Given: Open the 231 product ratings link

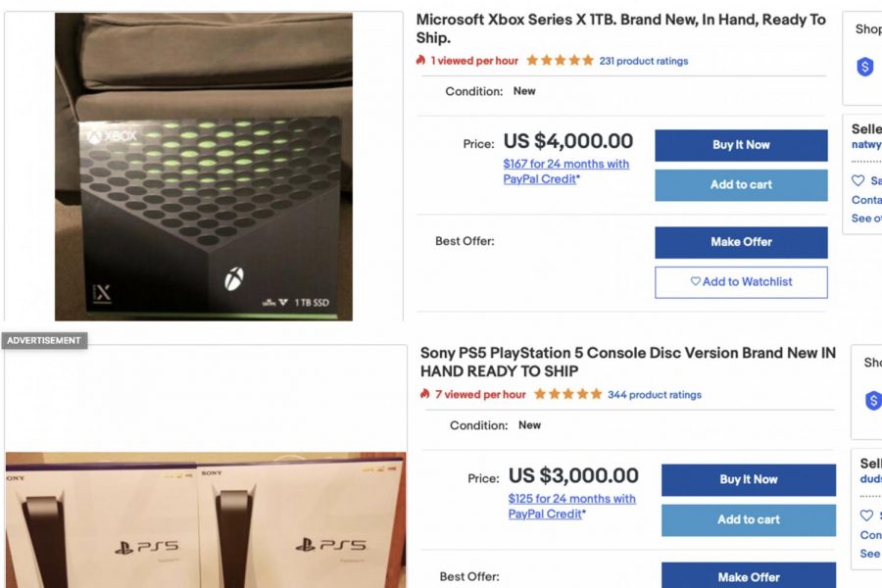Looking at the screenshot, I should [642, 60].
